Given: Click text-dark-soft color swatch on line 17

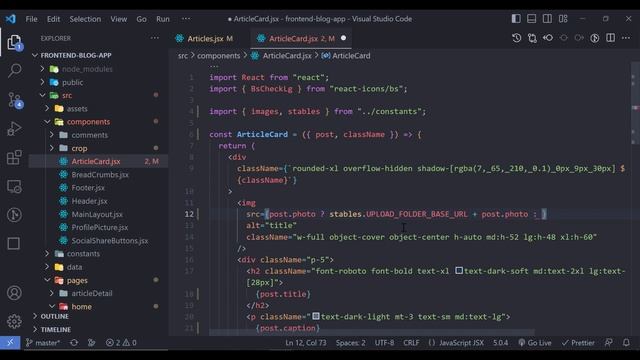Looking at the screenshot, I should tap(459, 271).
